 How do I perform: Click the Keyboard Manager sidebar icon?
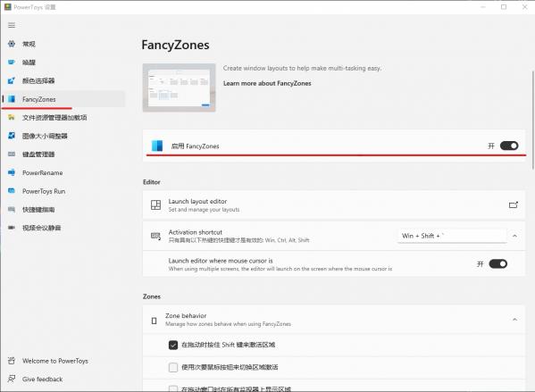[12, 154]
